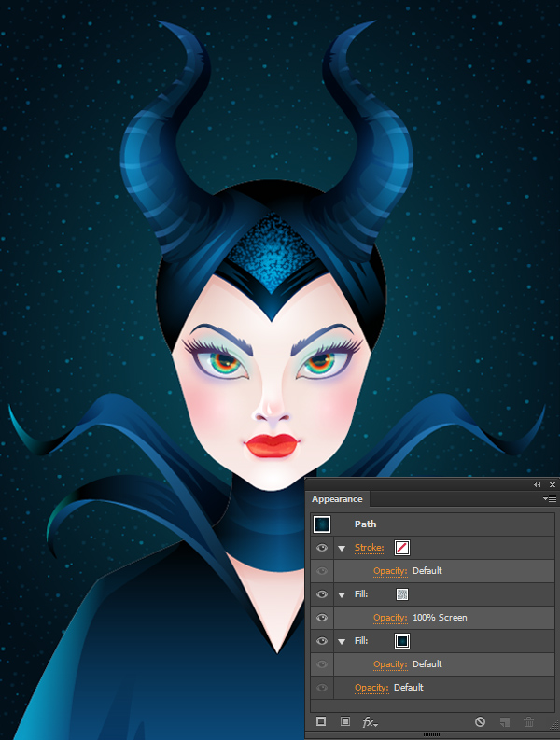Open the Opacity link under the gradient Fill
Viewport: 560px width, 740px height.
(x=390, y=664)
